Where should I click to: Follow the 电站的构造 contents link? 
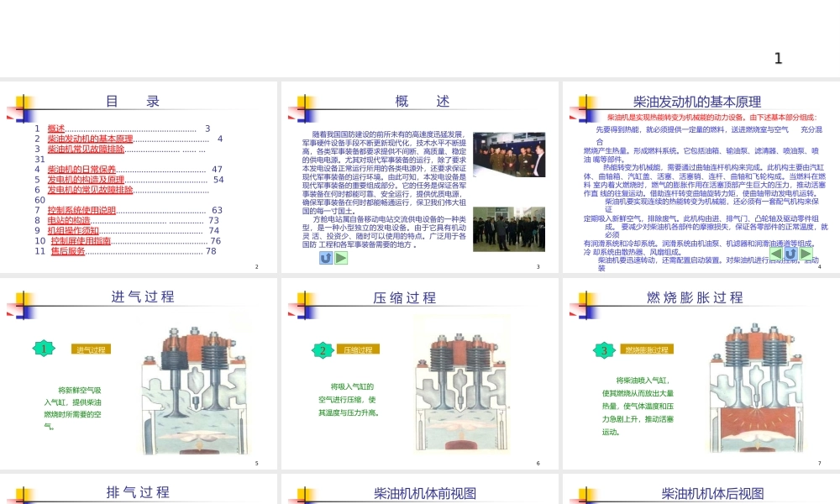click(69, 220)
